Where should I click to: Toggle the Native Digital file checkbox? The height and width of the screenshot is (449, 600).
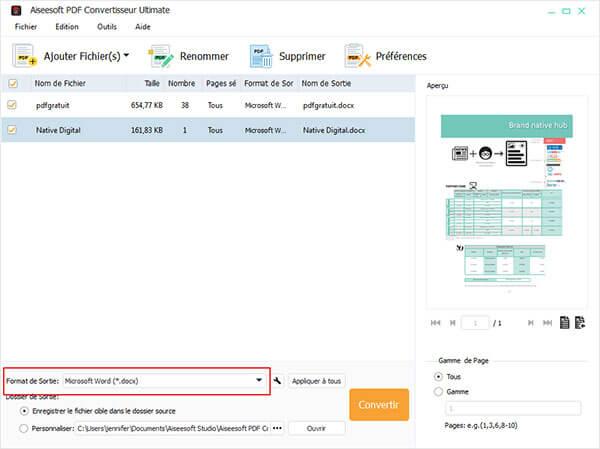click(13, 129)
